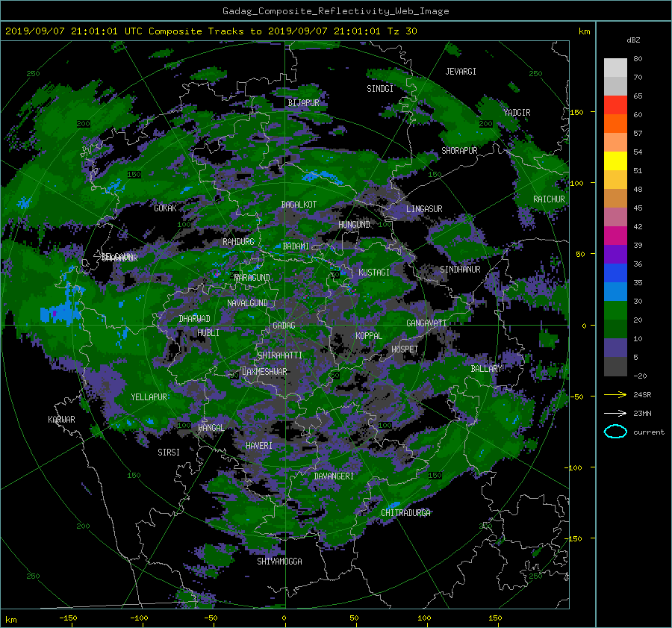Screen dimensions: 672x628
Task: Select the purple-slate 10 dBZ swatch
Action: 615,348
